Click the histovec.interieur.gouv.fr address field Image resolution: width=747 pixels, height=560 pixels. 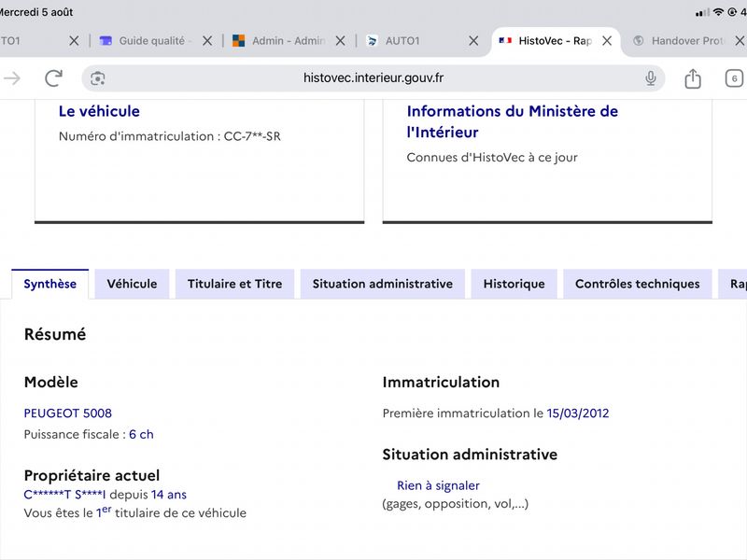(x=373, y=78)
